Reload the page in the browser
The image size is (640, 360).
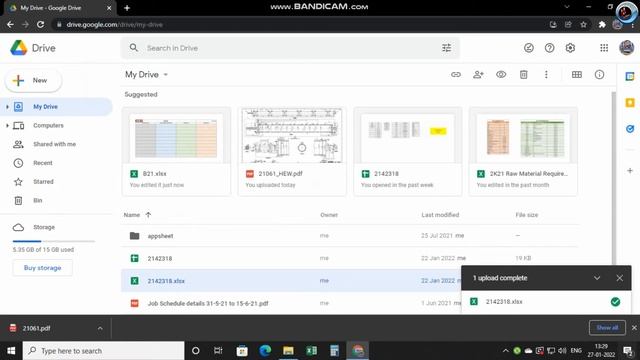[40, 24]
